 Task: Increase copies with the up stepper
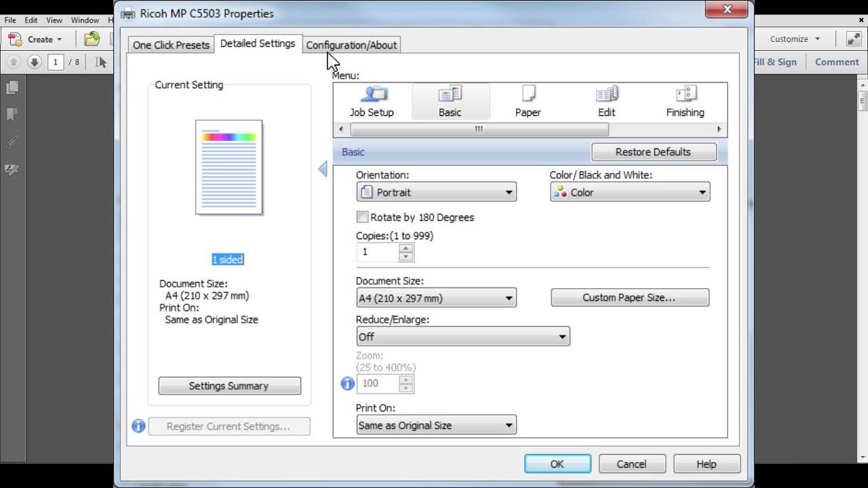406,248
